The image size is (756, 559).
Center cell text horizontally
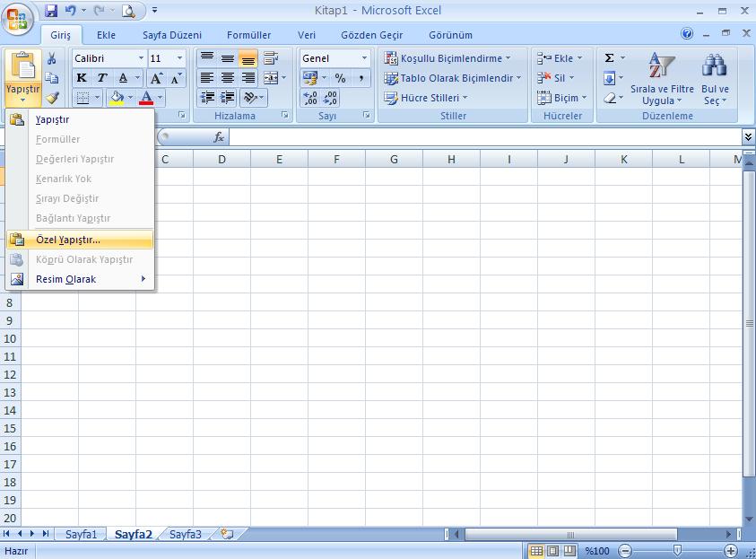point(227,78)
